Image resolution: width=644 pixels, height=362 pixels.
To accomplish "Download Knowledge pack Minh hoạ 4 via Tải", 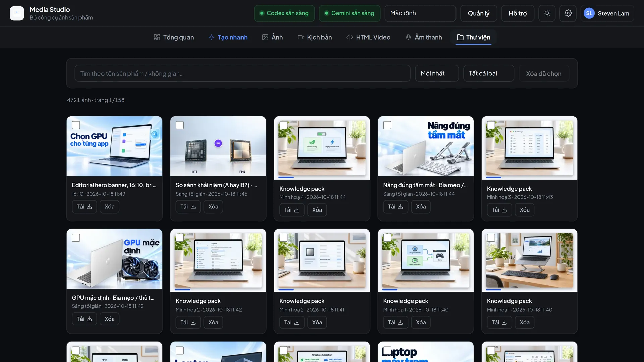I will tap(292, 210).
